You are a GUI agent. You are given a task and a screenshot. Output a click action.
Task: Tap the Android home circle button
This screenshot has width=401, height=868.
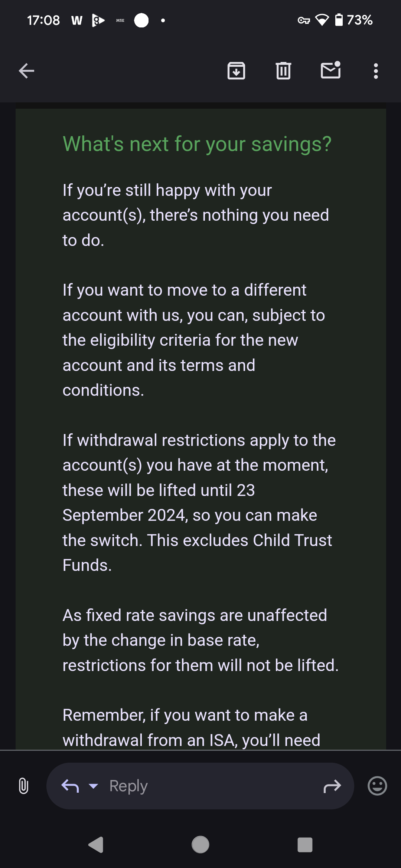click(x=200, y=845)
